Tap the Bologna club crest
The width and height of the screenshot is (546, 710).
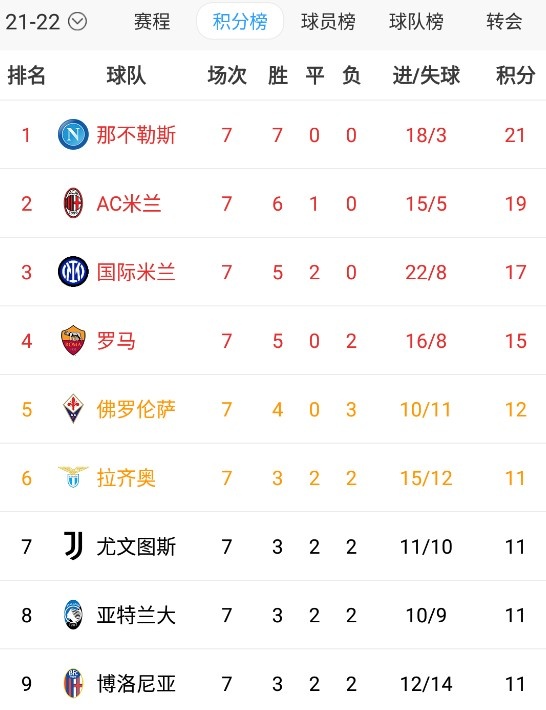click(73, 683)
